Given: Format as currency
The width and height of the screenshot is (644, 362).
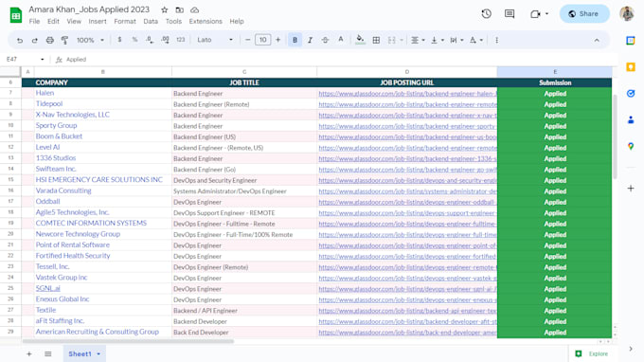Looking at the screenshot, I should coord(119,40).
